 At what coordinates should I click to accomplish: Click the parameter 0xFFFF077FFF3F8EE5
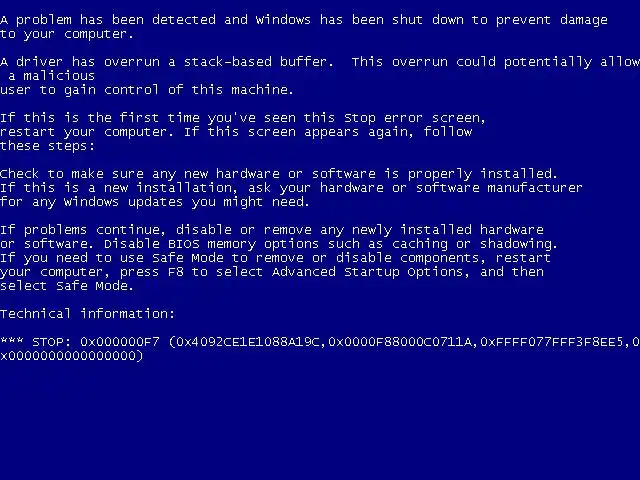click(551, 342)
